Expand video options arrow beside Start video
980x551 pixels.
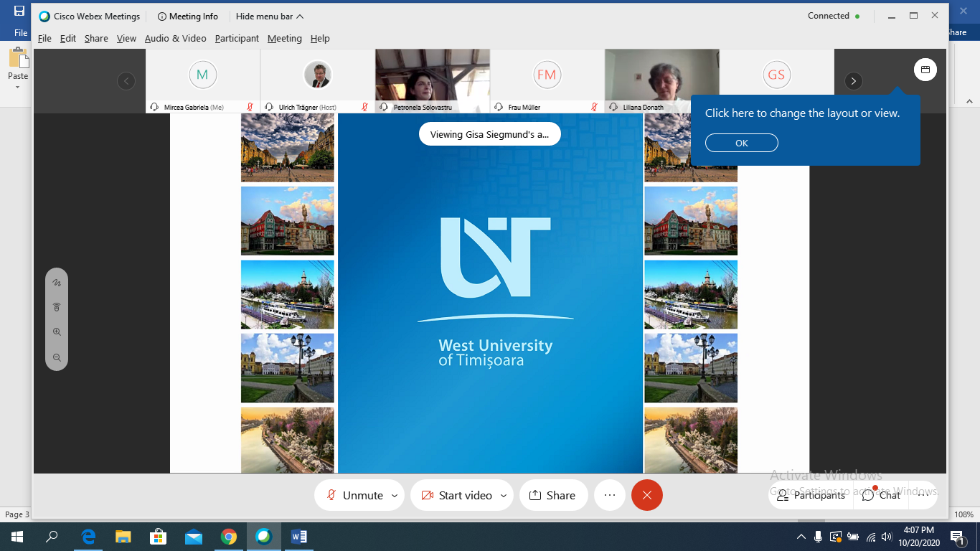coord(504,495)
